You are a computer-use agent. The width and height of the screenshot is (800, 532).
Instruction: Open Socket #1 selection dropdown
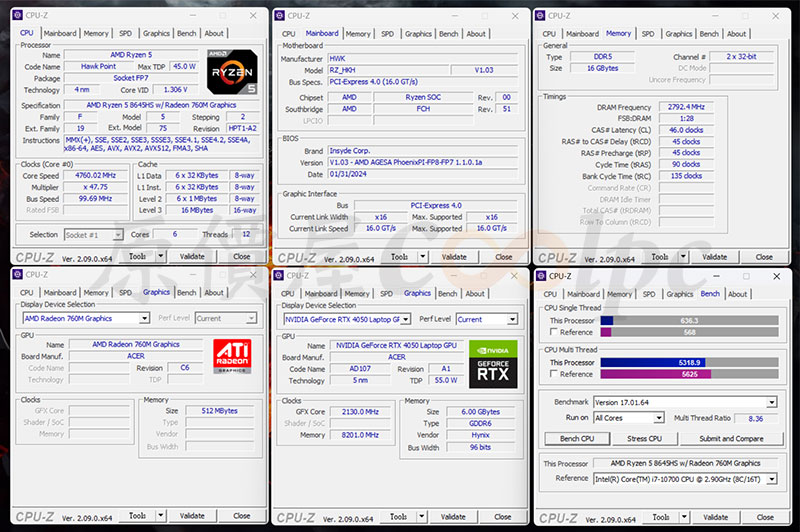118,235
